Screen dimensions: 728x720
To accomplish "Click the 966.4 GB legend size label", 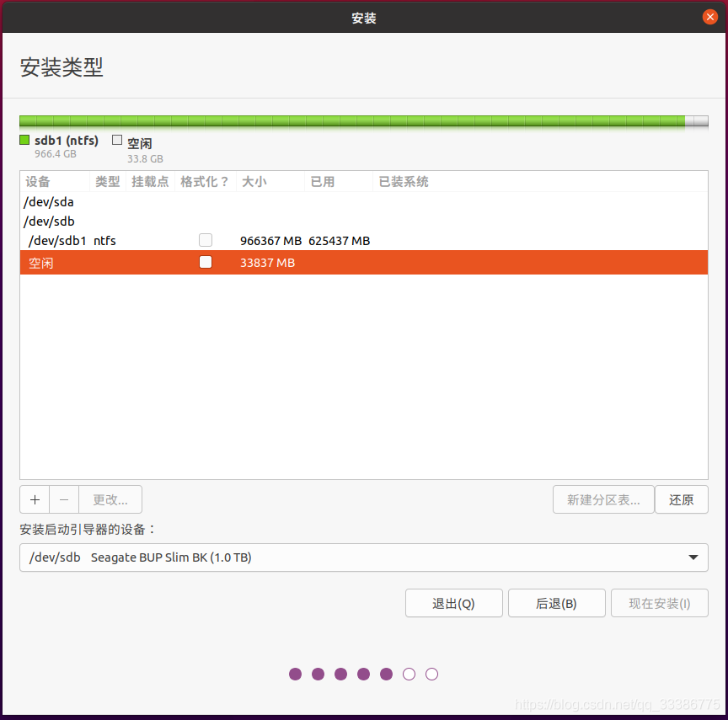I will [56, 153].
